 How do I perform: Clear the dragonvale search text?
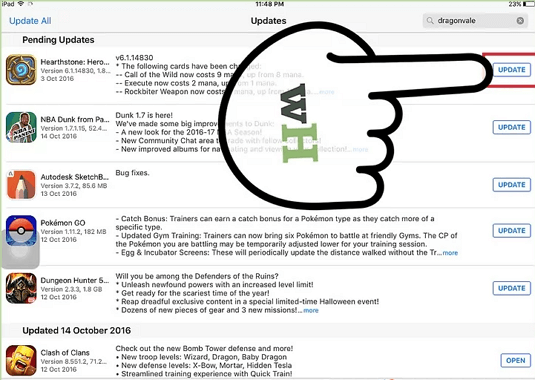click(520, 21)
